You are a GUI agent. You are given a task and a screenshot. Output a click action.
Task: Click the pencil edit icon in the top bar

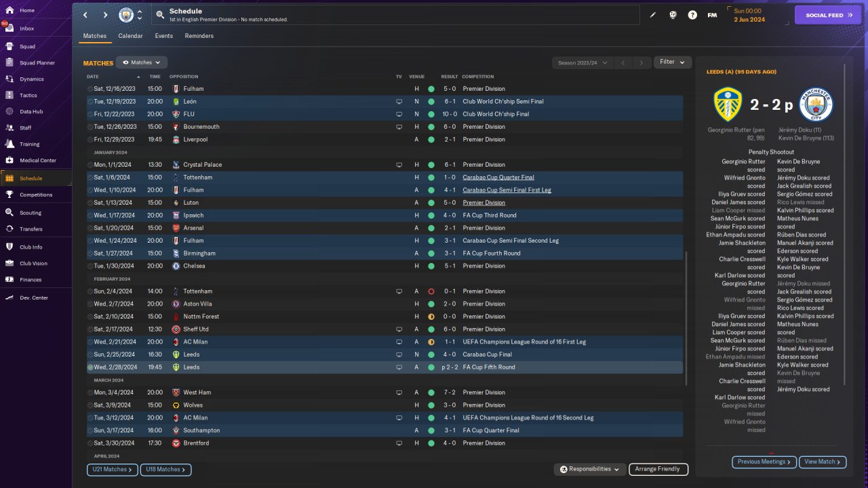[x=653, y=15]
